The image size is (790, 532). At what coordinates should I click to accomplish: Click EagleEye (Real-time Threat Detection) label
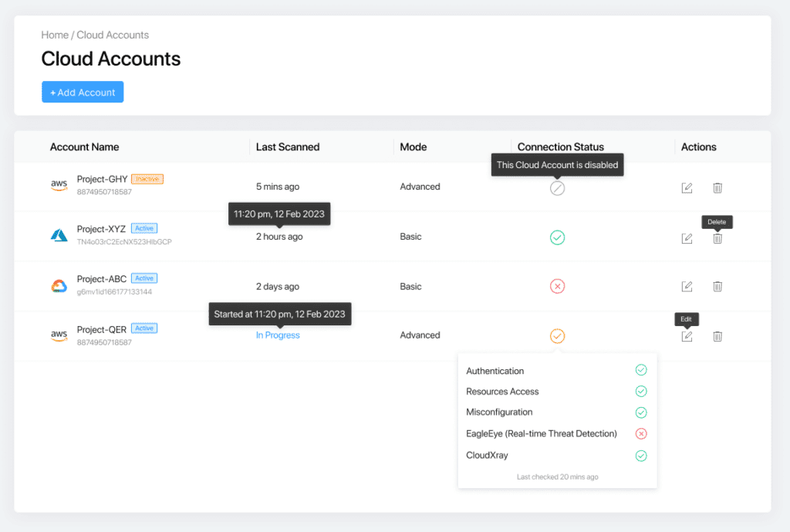[x=541, y=434]
